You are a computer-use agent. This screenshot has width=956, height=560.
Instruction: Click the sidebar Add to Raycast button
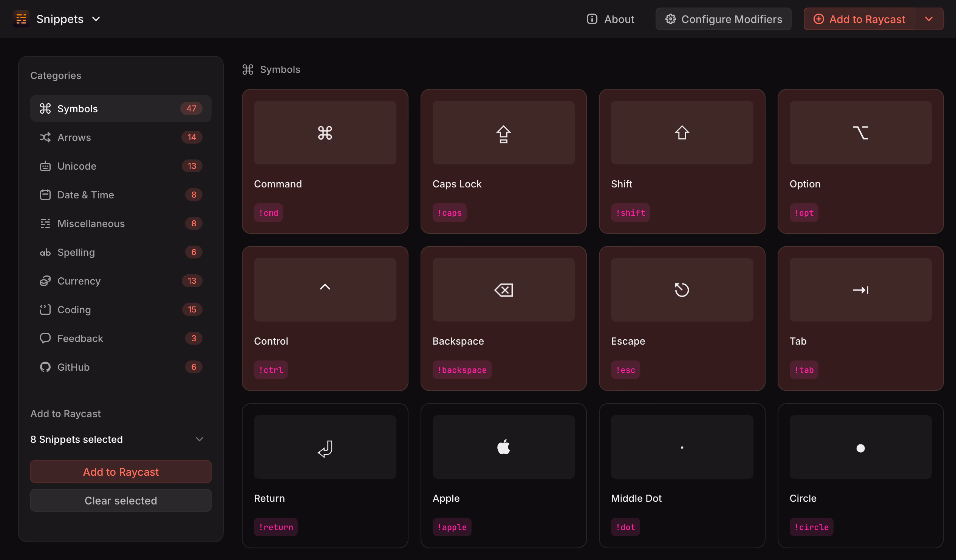(x=121, y=472)
